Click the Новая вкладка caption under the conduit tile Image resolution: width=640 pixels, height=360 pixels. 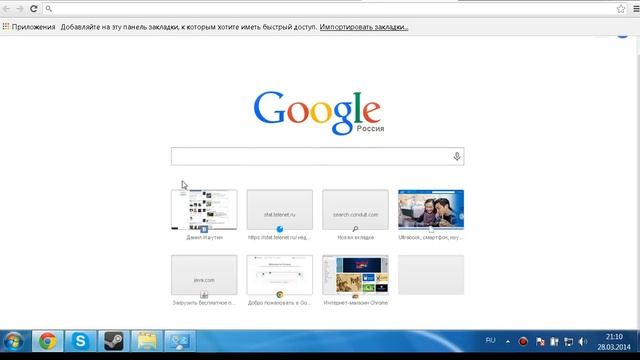point(356,238)
